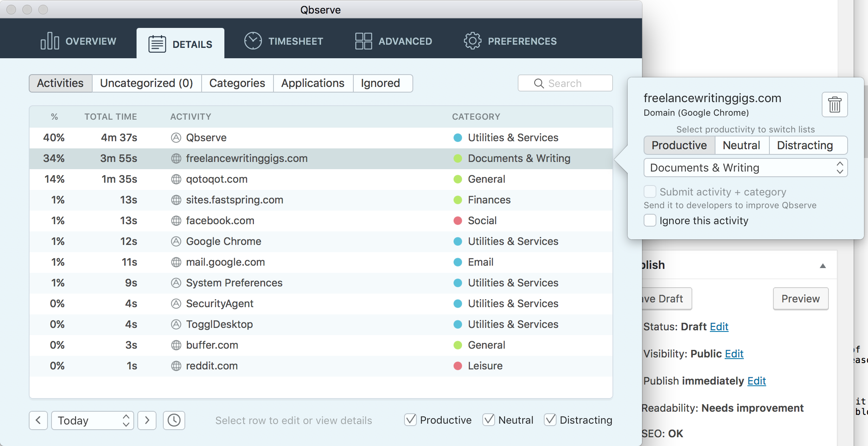Open the Documents & Writing category dropdown

[745, 168]
